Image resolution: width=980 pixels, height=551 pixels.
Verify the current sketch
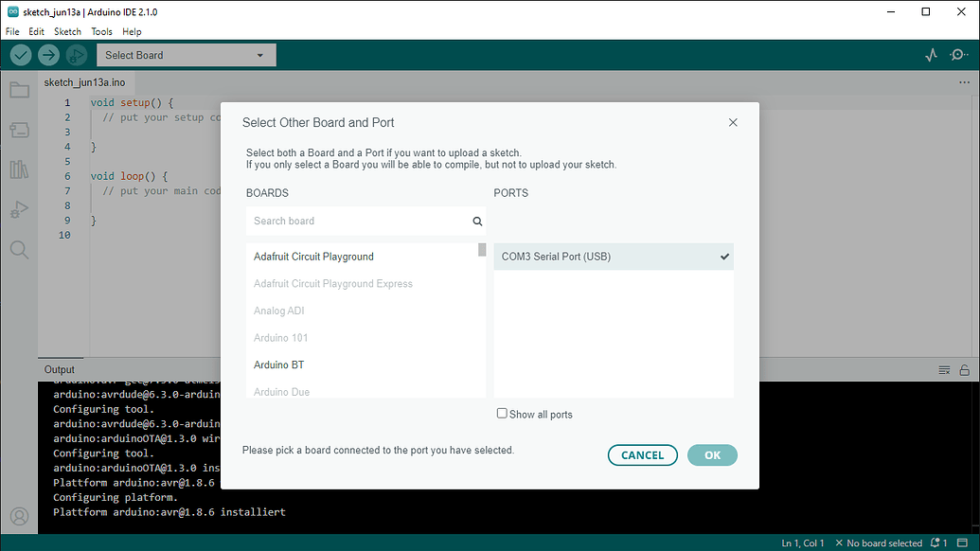20,55
